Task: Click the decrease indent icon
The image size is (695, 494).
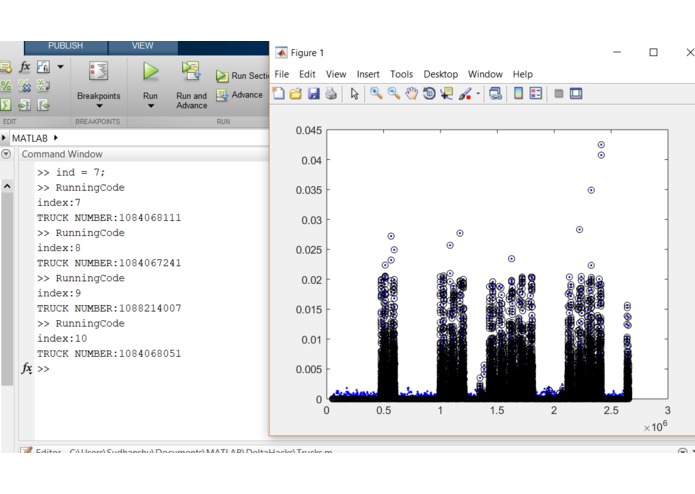Action: [x=43, y=105]
